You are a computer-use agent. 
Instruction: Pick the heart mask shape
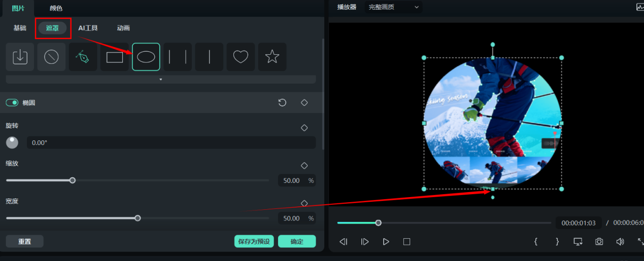(241, 57)
